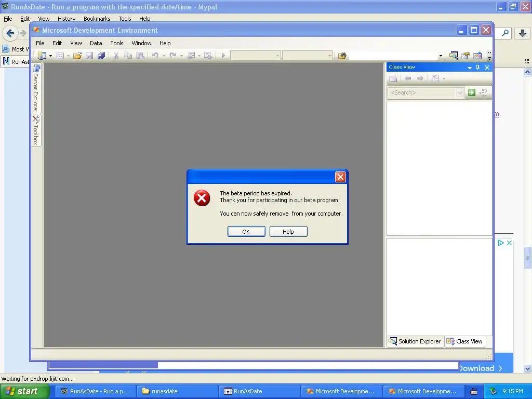532x399 pixels.
Task: Click the Open File folder icon
Action: coord(77,56)
